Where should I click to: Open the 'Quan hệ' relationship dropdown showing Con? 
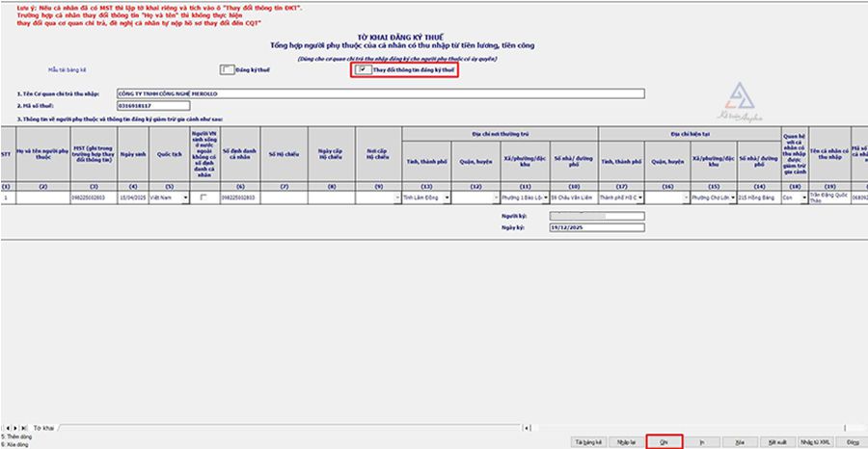[803, 197]
